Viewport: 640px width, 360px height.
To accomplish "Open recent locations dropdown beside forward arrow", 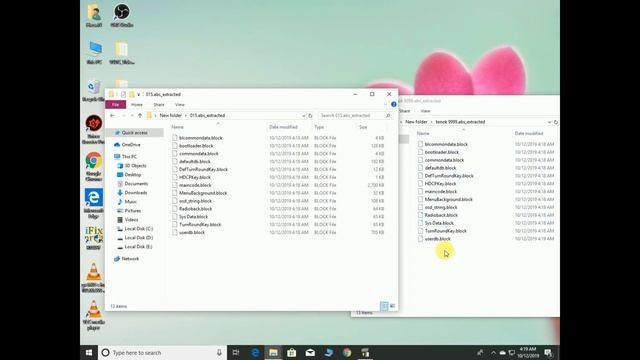I will tap(132, 116).
